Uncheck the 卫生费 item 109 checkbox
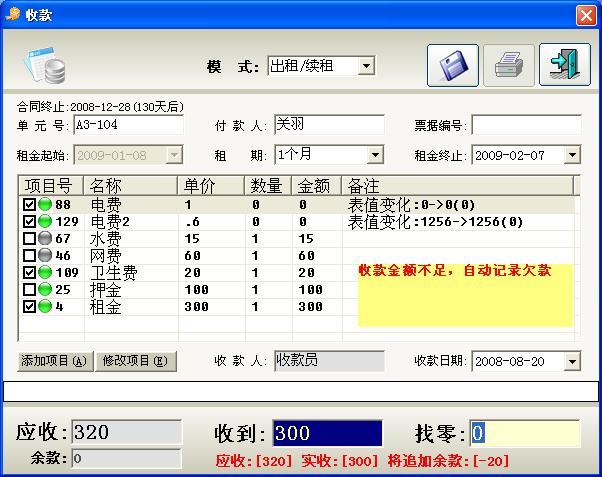Screen dimensions: 602x477 click(x=29, y=272)
